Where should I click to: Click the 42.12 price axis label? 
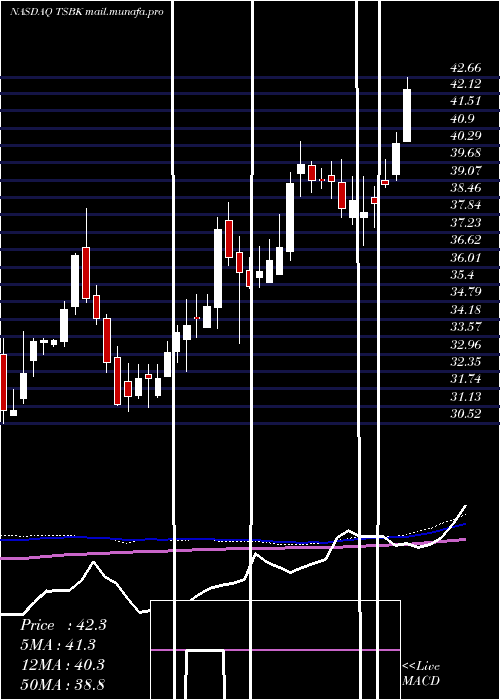466,83
